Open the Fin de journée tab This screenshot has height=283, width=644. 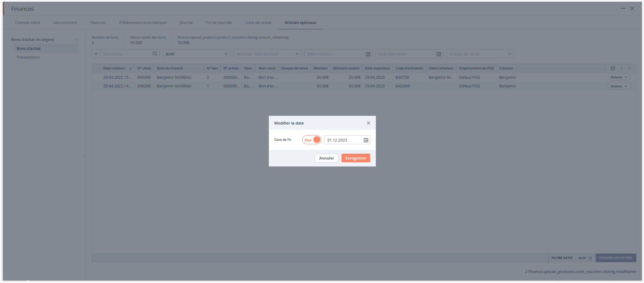[219, 23]
